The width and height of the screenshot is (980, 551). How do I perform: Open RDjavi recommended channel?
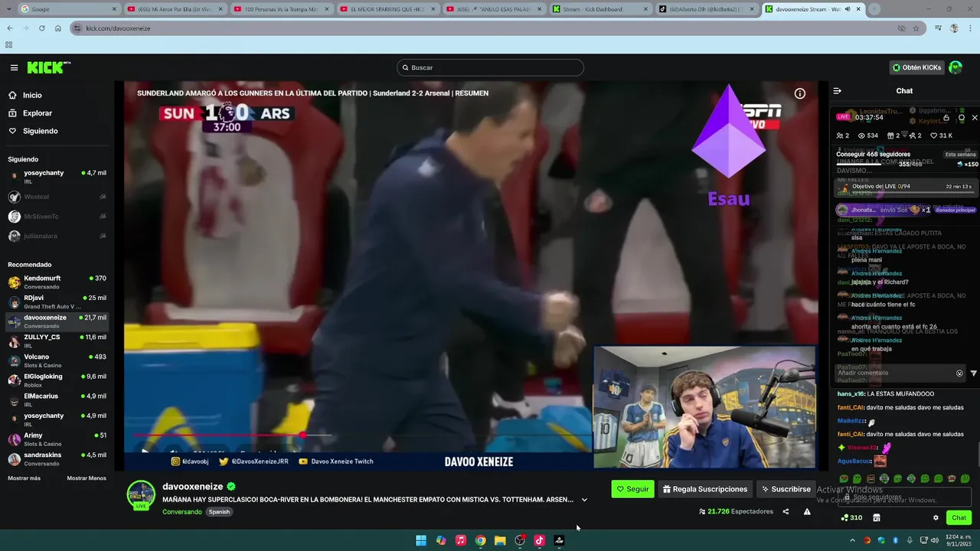[57, 302]
